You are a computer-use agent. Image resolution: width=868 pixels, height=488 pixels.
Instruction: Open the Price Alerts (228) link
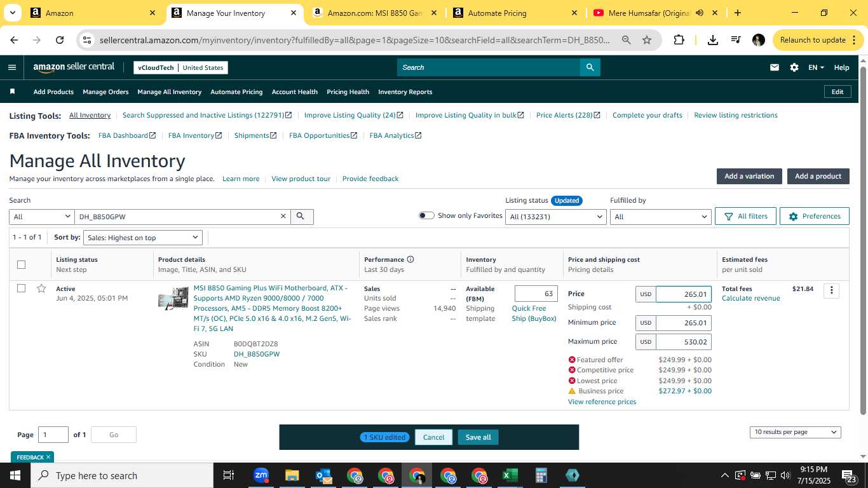(568, 115)
